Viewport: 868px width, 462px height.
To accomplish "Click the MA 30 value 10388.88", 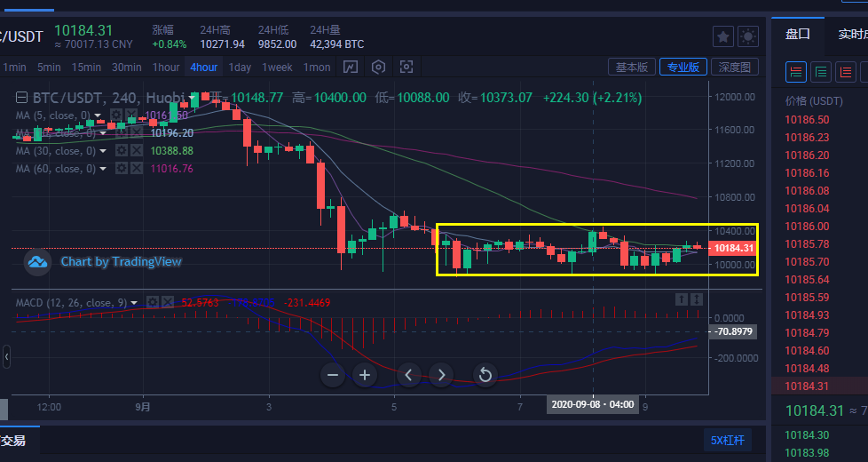I will (171, 151).
